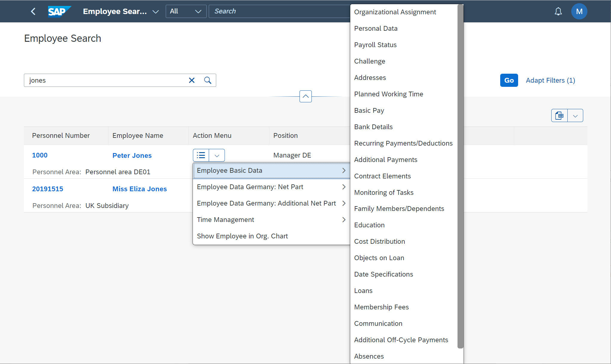
Task: Open the user profile avatar M
Action: pyautogui.click(x=579, y=11)
